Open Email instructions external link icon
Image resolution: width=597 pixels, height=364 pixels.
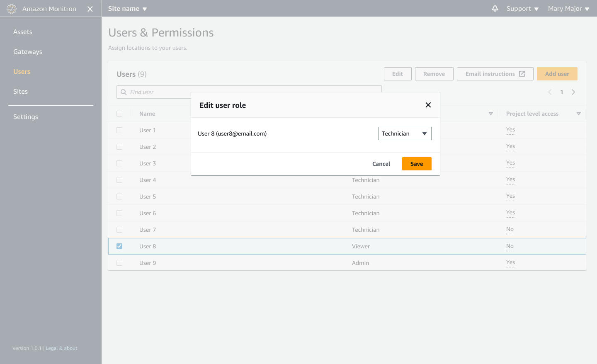click(x=521, y=73)
